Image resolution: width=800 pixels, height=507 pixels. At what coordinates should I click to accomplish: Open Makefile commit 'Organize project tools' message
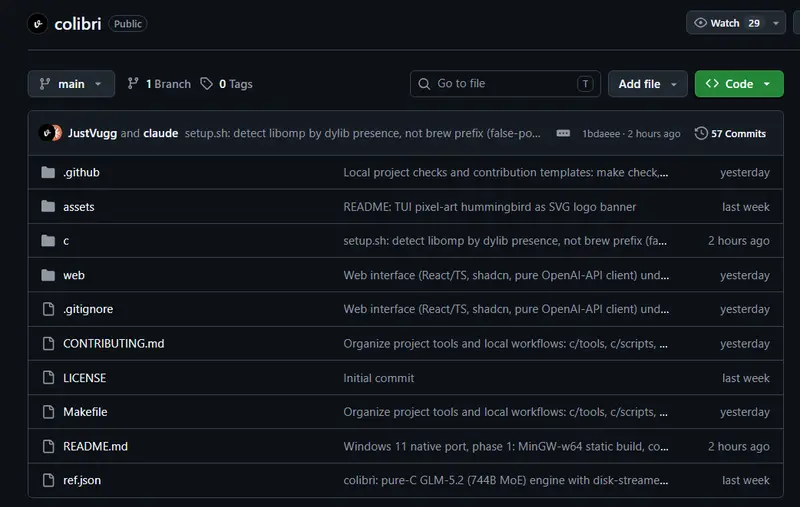pos(506,412)
